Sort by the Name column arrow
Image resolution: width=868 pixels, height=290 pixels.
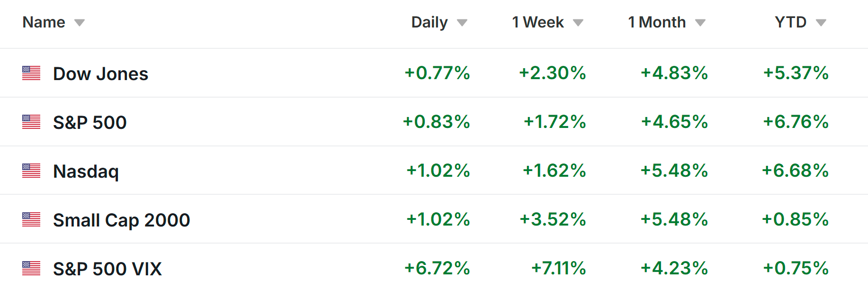coord(80,23)
